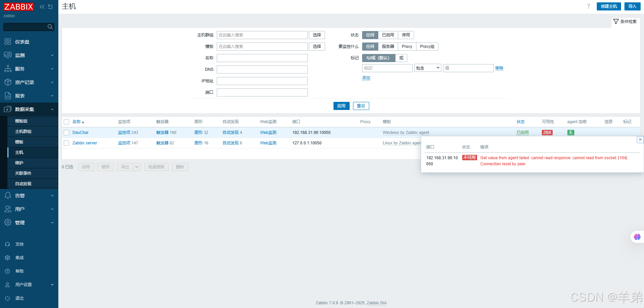Screen dimensions: 644x308
Task: Switch tag matching to 或 mode
Action: tap(401, 58)
